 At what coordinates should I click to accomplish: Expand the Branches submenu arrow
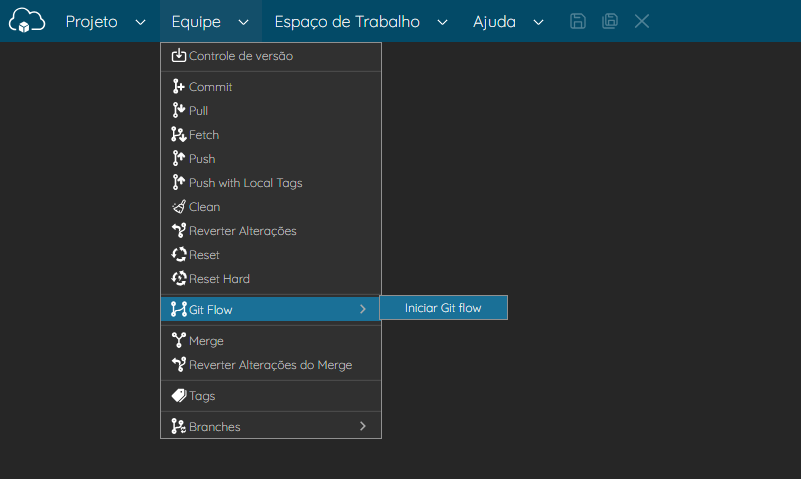coord(363,426)
